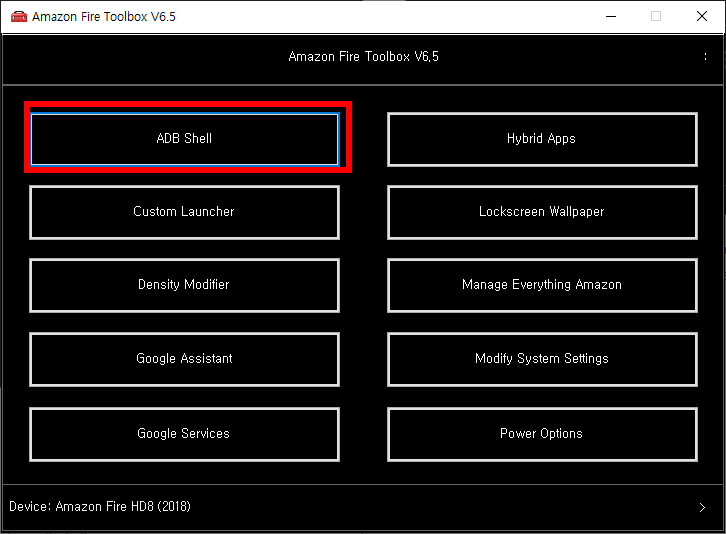Expand device info with the chevron arrow

click(x=702, y=507)
